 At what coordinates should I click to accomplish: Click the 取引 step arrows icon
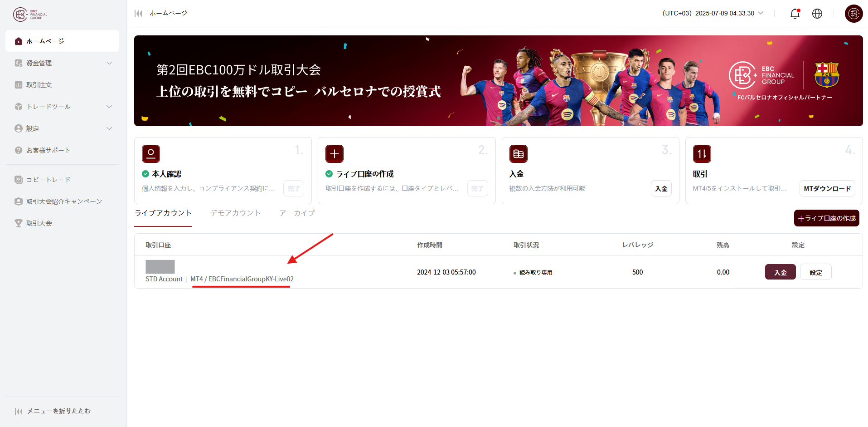pyautogui.click(x=702, y=154)
